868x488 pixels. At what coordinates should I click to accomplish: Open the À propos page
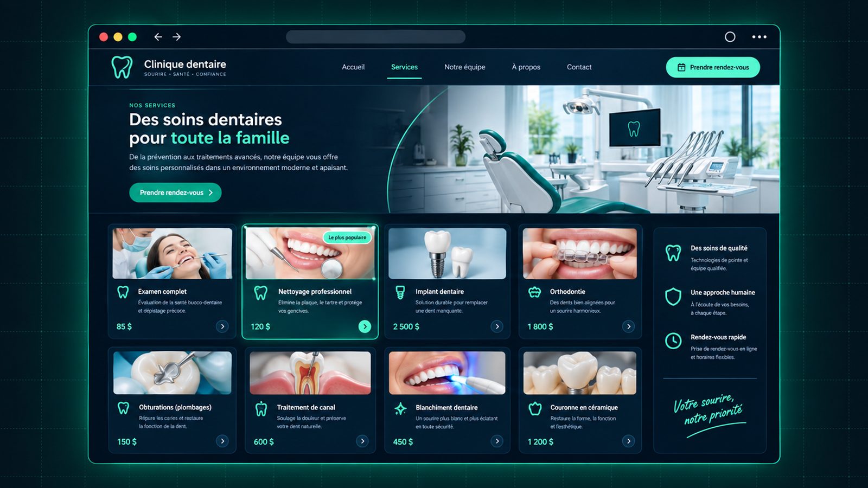[x=526, y=67]
